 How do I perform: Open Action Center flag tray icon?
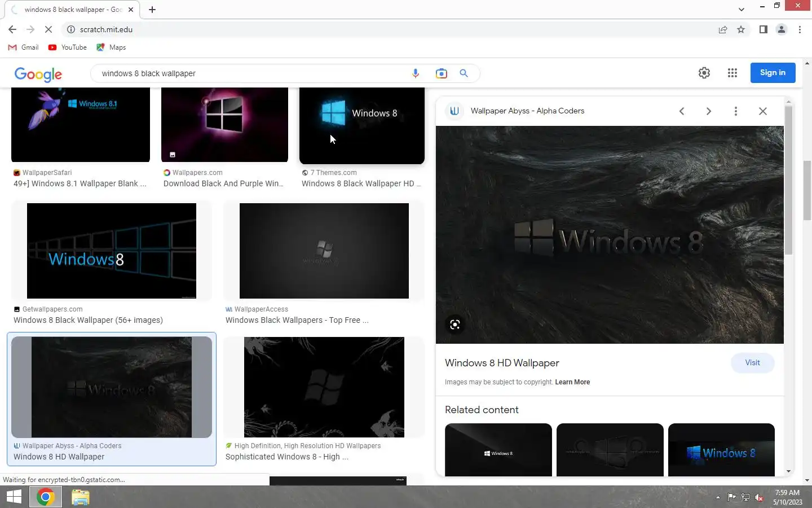pyautogui.click(x=731, y=497)
